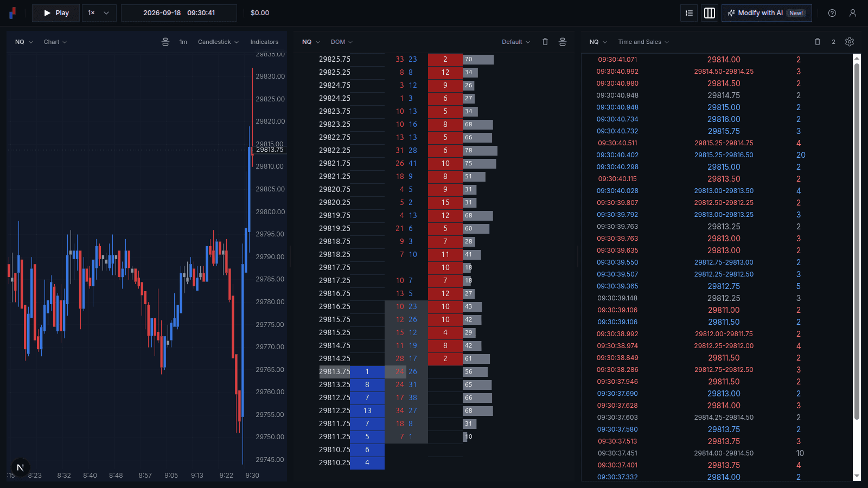Screen dimensions: 868x488
Task: Open the list view layout icon
Action: (x=689, y=13)
